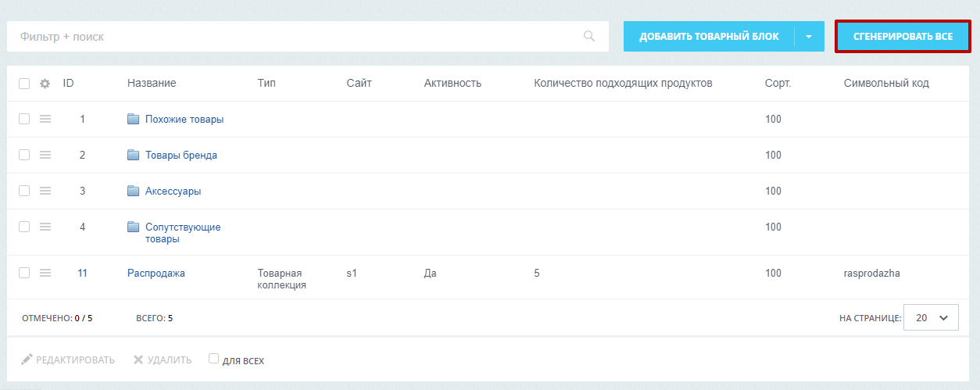This screenshot has height=390, width=980.
Task: Click the pencil icon next to Редактировать
Action: (27, 360)
